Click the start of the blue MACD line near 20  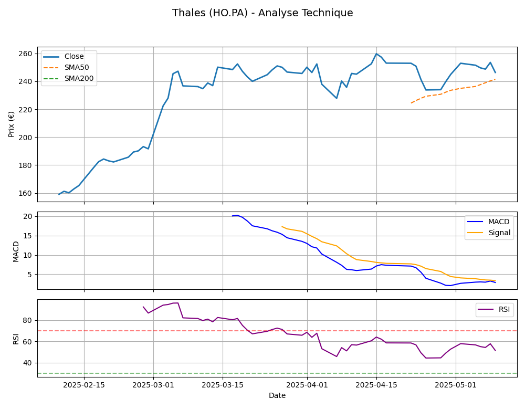pos(233,216)
